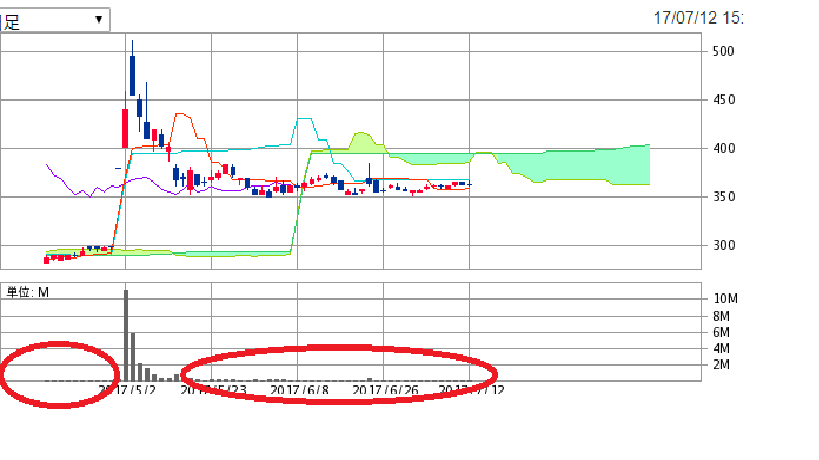Open the 足 chart period dropdown
This screenshot has width=819, height=460.
tap(54, 20)
